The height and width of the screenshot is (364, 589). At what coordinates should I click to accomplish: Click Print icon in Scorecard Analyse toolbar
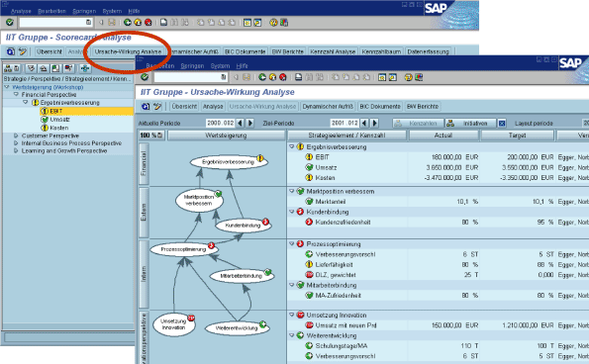[163, 23]
